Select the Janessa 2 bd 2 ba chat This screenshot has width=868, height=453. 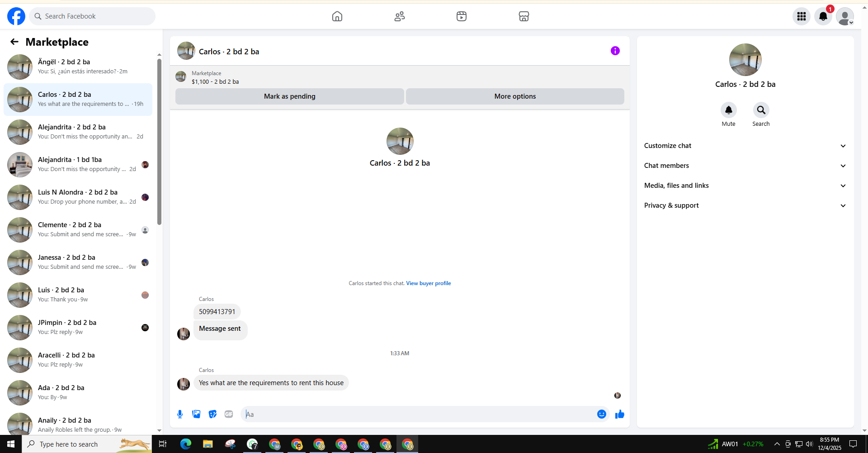[x=78, y=262]
